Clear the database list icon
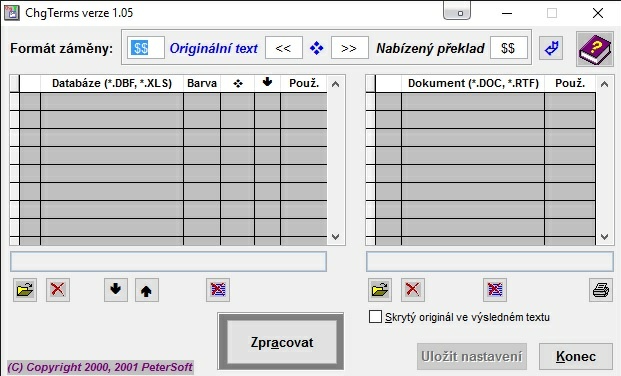621x376 pixels. pos(218,290)
